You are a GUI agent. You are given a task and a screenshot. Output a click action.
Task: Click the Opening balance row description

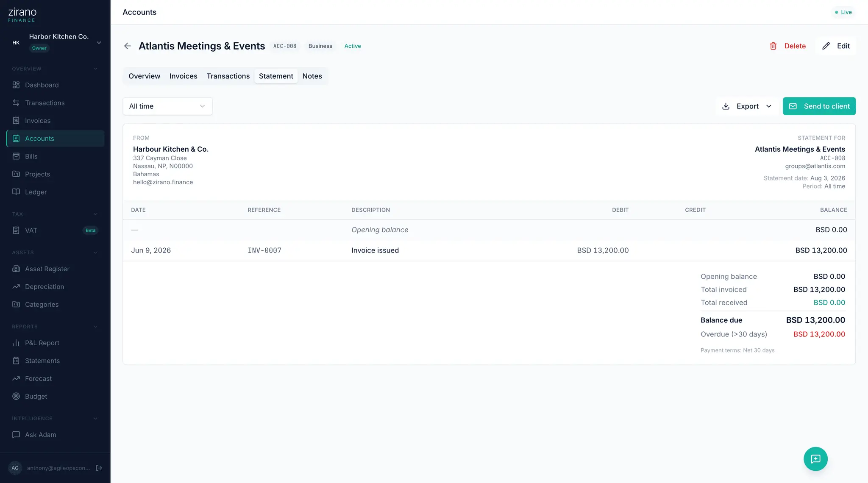(x=380, y=230)
